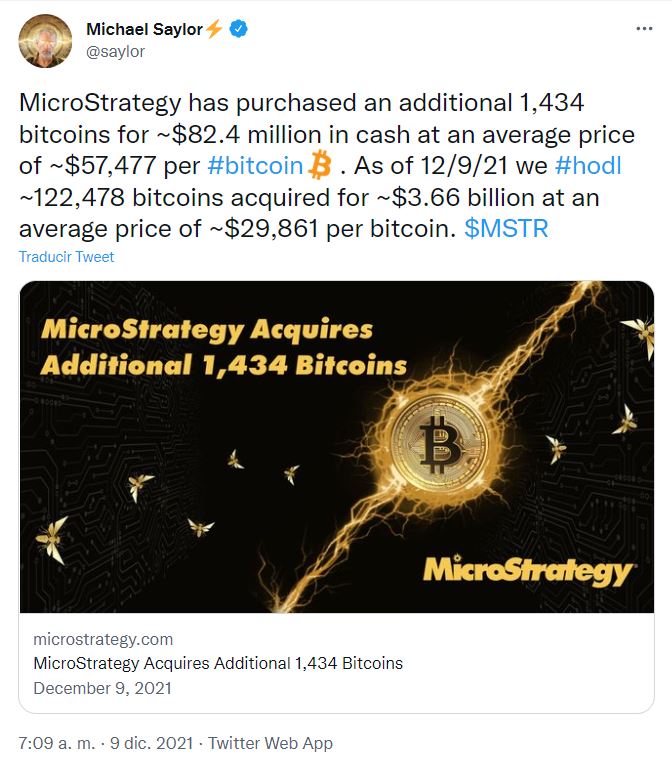Screen dimensions: 672x768
Task: Open the link preview card image
Action: point(336,447)
